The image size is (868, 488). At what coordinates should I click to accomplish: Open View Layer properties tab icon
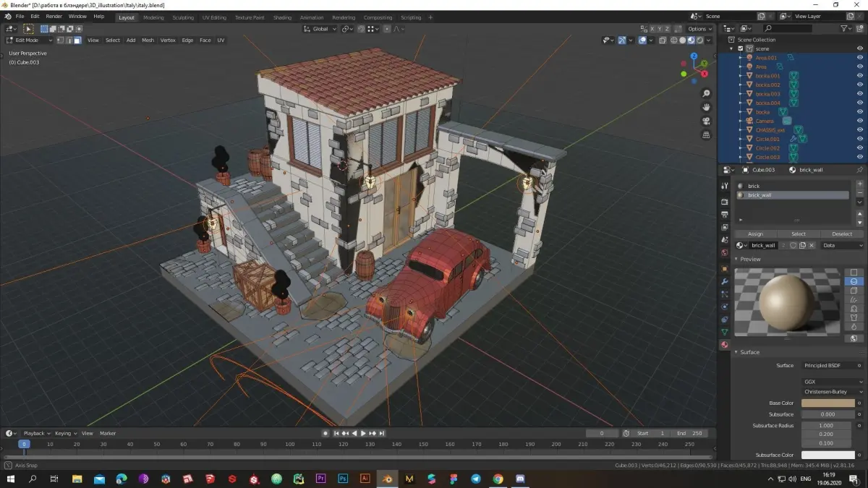725,227
